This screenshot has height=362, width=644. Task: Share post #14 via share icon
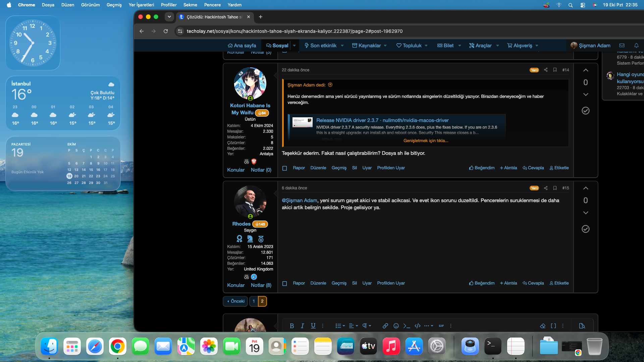tap(546, 70)
